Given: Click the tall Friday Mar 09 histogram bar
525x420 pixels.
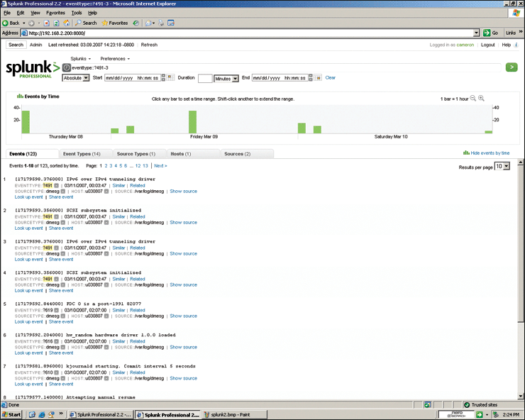Looking at the screenshot, I should (x=192, y=122).
